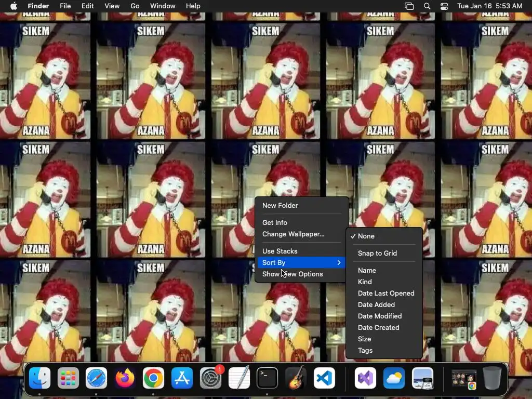Launch Firefox from the Dock
Image resolution: width=532 pixels, height=399 pixels.
(125, 378)
